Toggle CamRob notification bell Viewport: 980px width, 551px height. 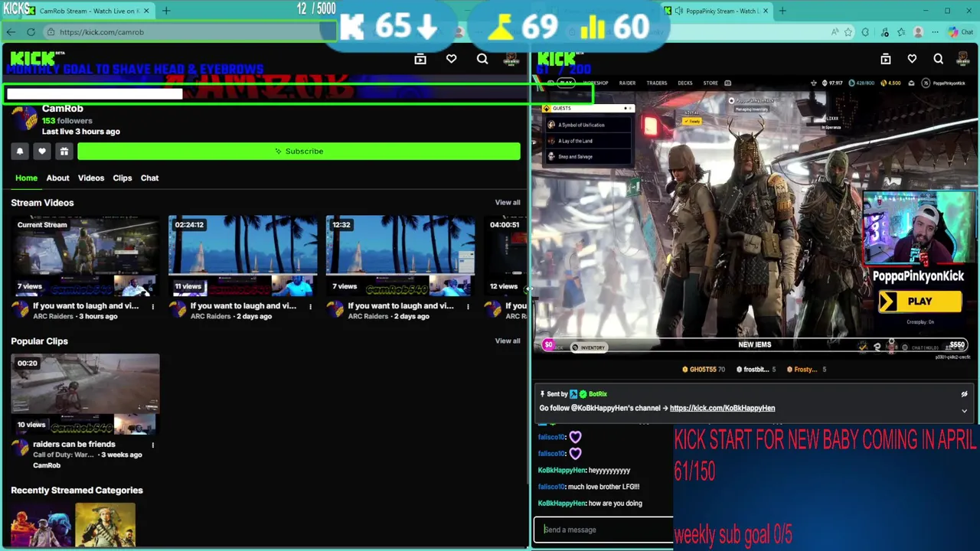click(20, 152)
